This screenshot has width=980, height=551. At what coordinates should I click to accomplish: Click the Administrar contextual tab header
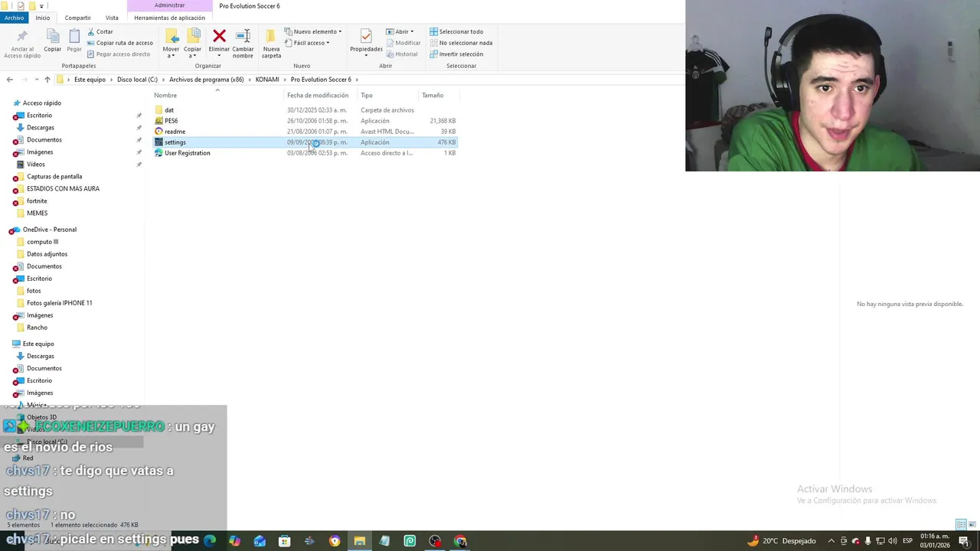coord(169,5)
